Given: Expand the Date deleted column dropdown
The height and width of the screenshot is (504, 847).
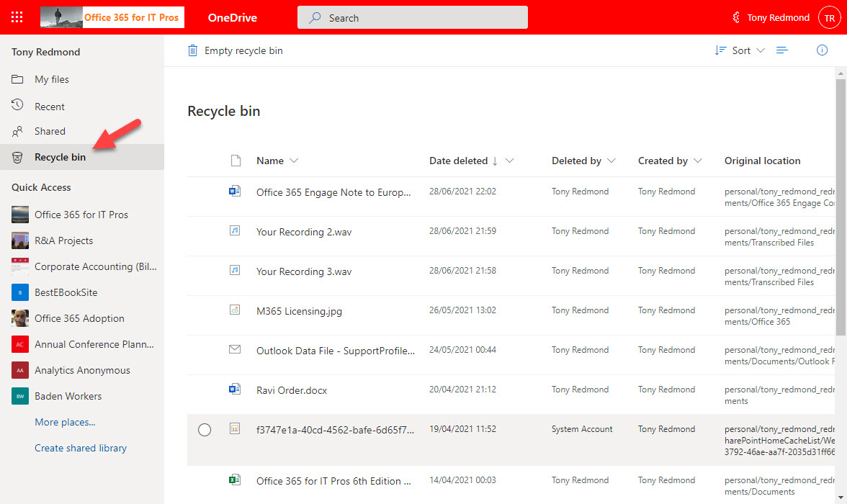Looking at the screenshot, I should [x=509, y=161].
